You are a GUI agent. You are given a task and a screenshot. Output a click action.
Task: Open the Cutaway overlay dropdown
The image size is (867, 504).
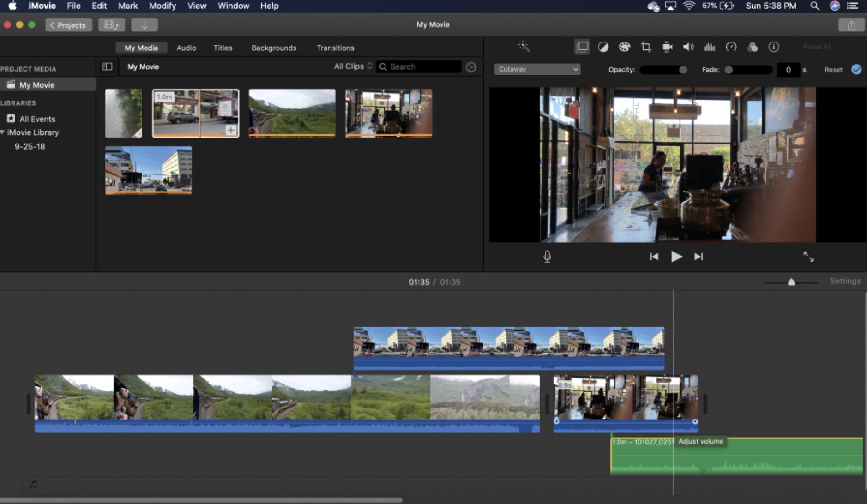tap(537, 69)
